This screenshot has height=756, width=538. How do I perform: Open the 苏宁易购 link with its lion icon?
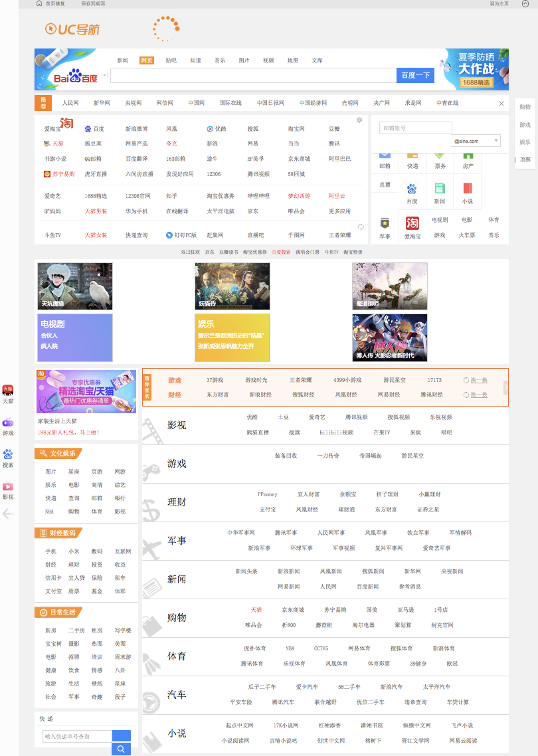(59, 174)
